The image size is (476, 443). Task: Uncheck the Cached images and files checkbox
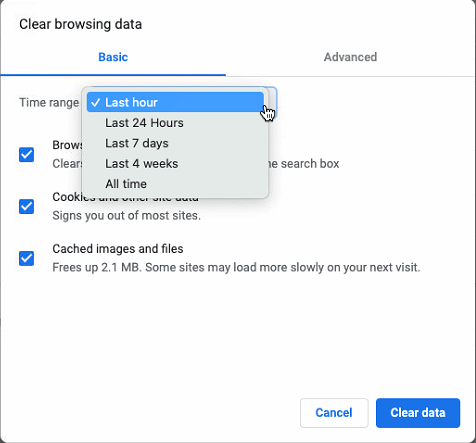coord(26,258)
